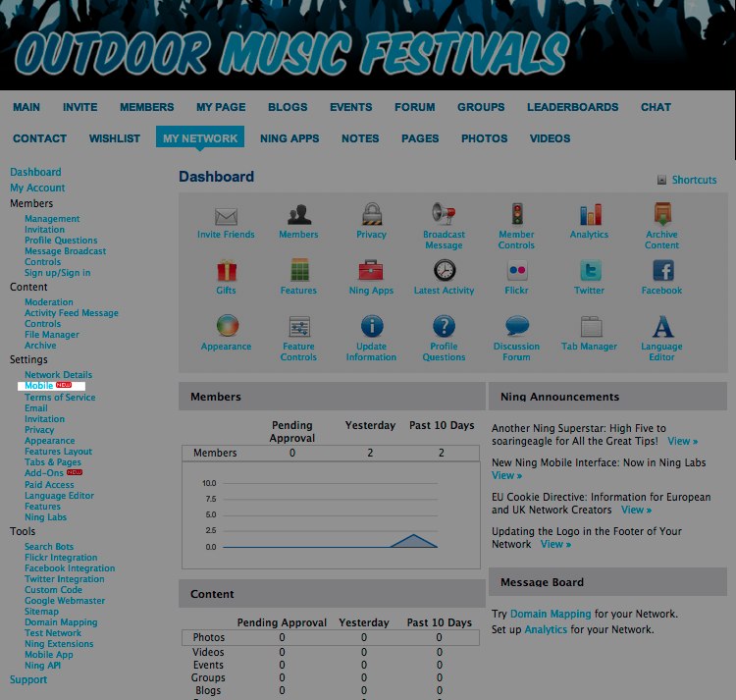The height and width of the screenshot is (700, 736).
Task: Click the Feature Controls sliders icon
Action: 299,327
